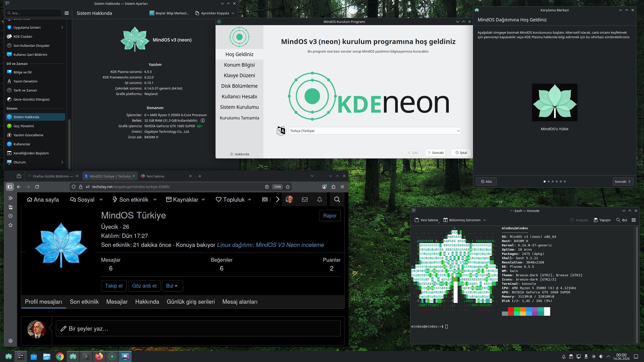
Task: Open the forum notifications bell
Action: pos(319,200)
